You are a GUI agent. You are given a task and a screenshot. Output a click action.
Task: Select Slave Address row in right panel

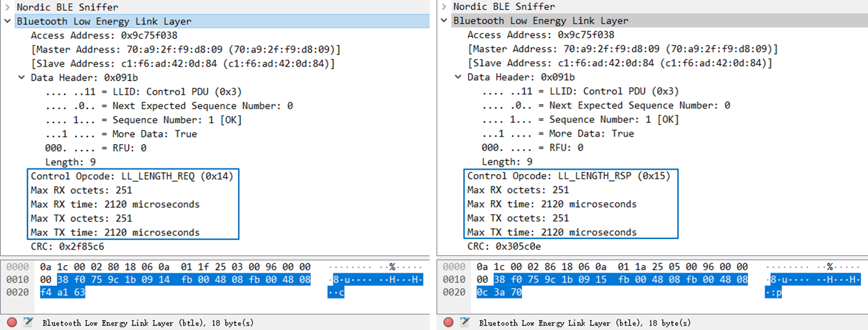coord(619,63)
